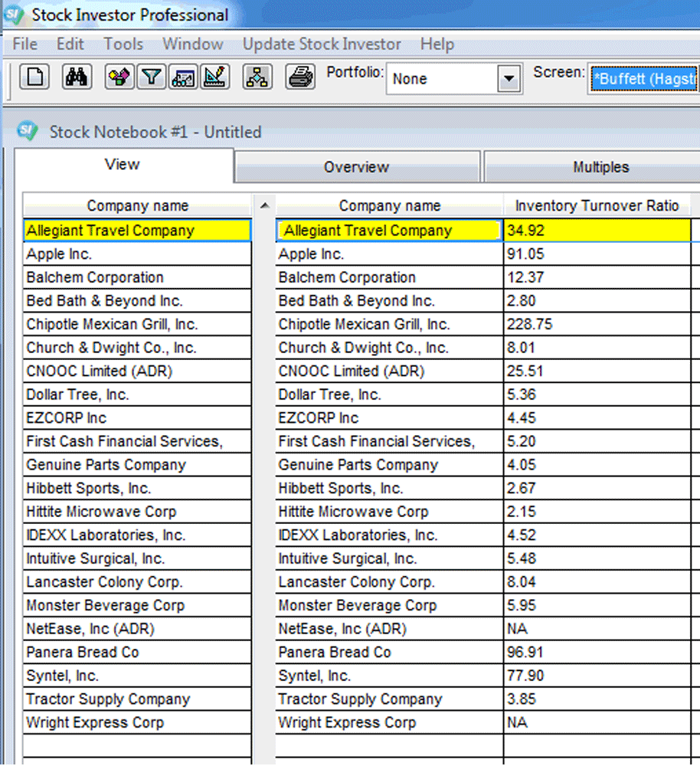Click the colored shapes toolbar icon
The image size is (700, 766).
(119, 77)
